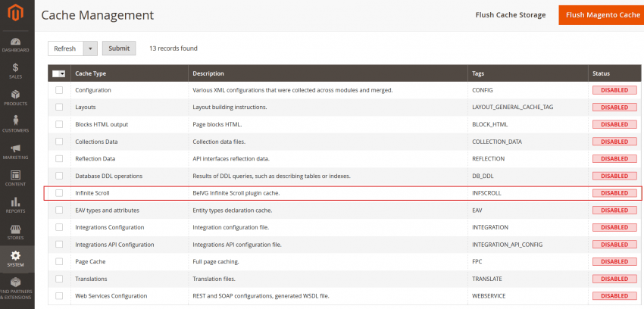This screenshot has height=309, width=644.
Task: Click the INTEGRATION_API_CONFIG tag cell
Action: pyautogui.click(x=507, y=244)
